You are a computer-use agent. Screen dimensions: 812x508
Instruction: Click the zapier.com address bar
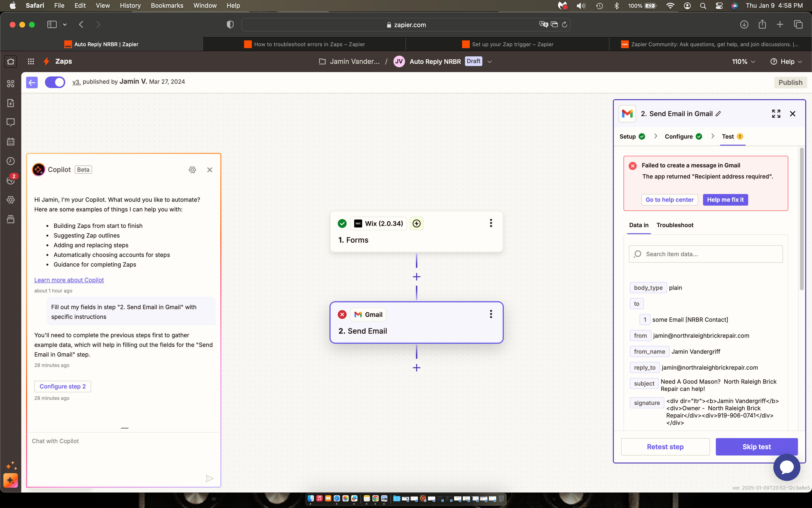click(x=406, y=24)
